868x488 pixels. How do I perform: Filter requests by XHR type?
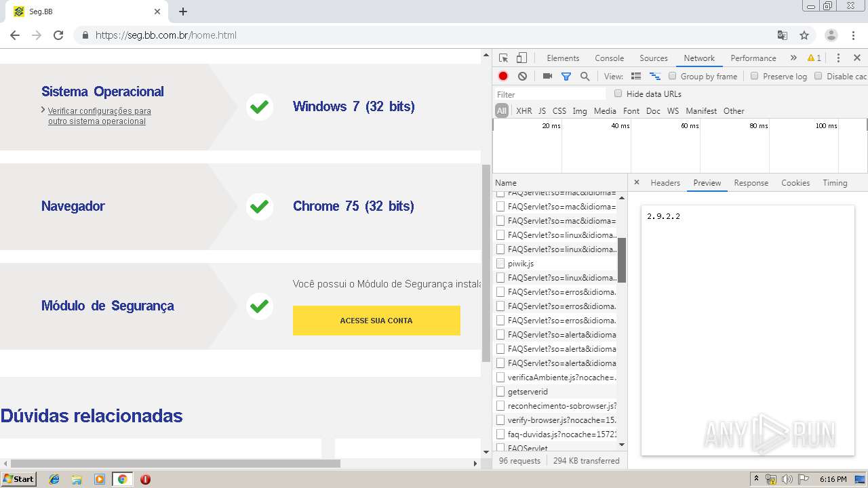[524, 111]
